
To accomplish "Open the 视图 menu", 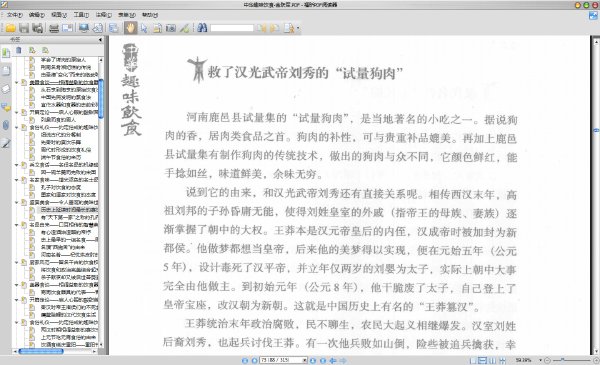I will click(x=59, y=15).
